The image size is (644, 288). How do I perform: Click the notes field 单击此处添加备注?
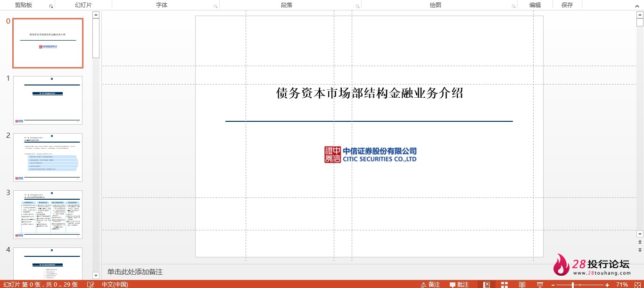pyautogui.click(x=135, y=272)
